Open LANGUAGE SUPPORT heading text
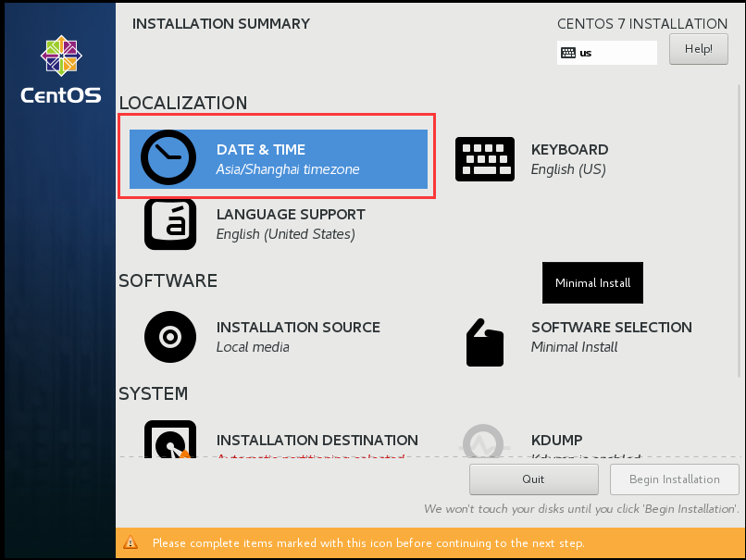The width and height of the screenshot is (746, 560). point(291,215)
